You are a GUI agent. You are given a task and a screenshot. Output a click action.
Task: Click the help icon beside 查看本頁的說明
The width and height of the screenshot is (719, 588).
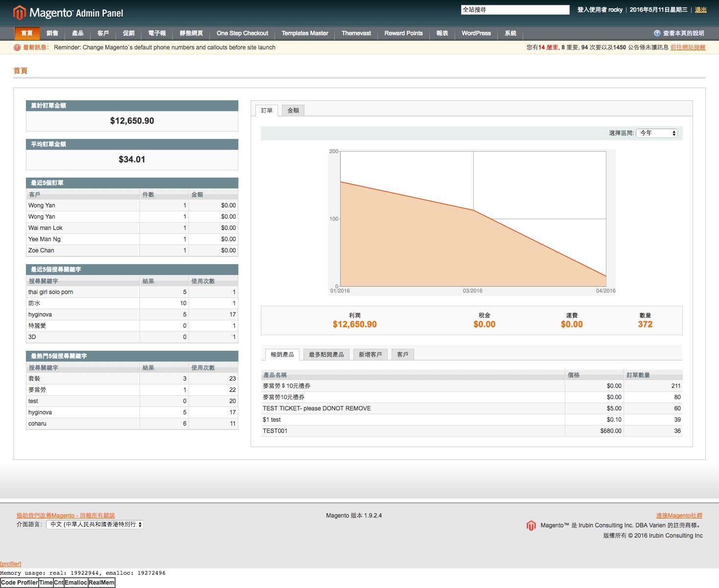657,33
